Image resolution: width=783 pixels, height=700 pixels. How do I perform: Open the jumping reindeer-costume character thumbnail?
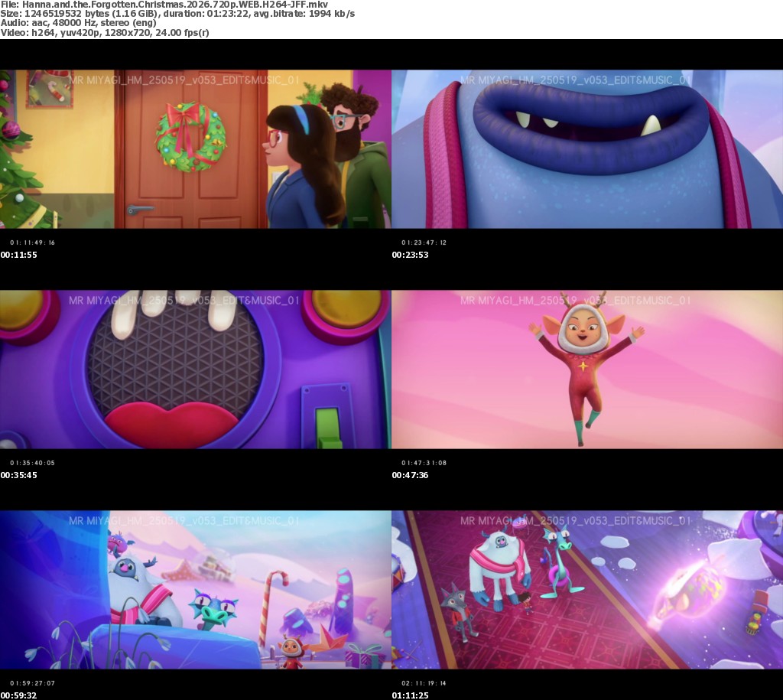(586, 371)
